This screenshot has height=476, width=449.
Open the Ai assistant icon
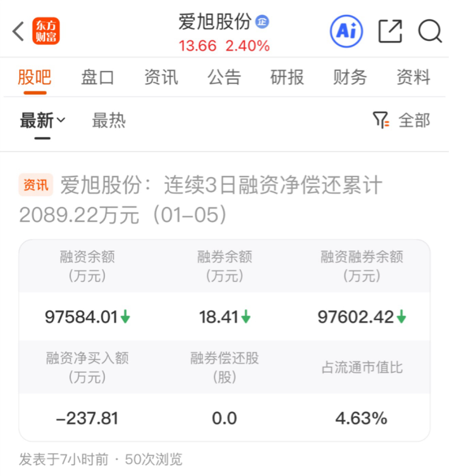pos(346,31)
